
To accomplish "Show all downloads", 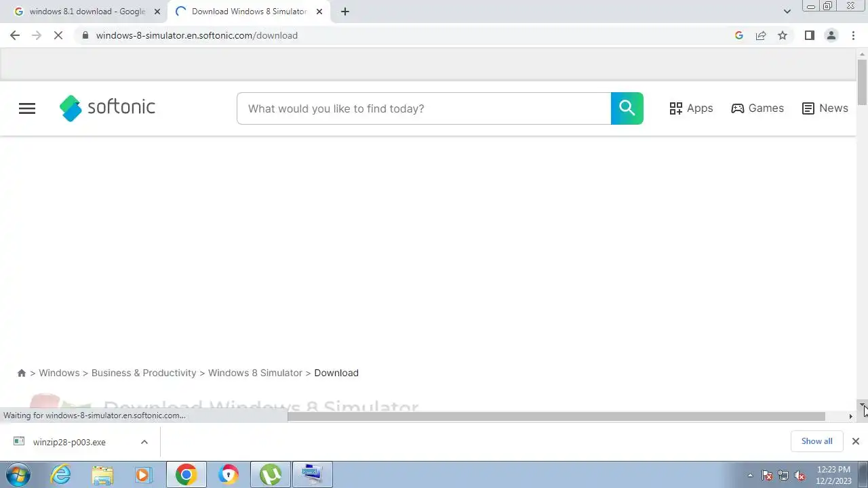I will 816,441.
